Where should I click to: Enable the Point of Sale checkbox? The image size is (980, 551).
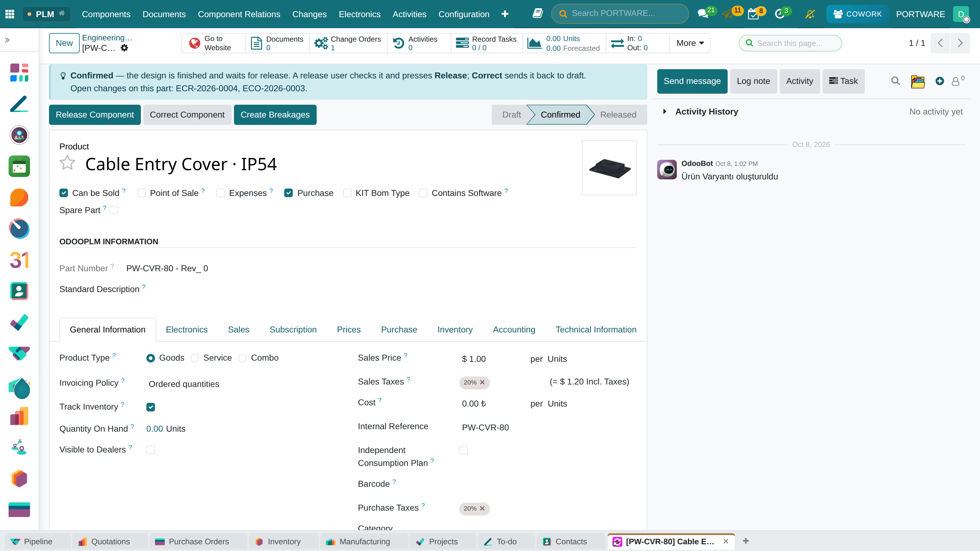coord(141,193)
